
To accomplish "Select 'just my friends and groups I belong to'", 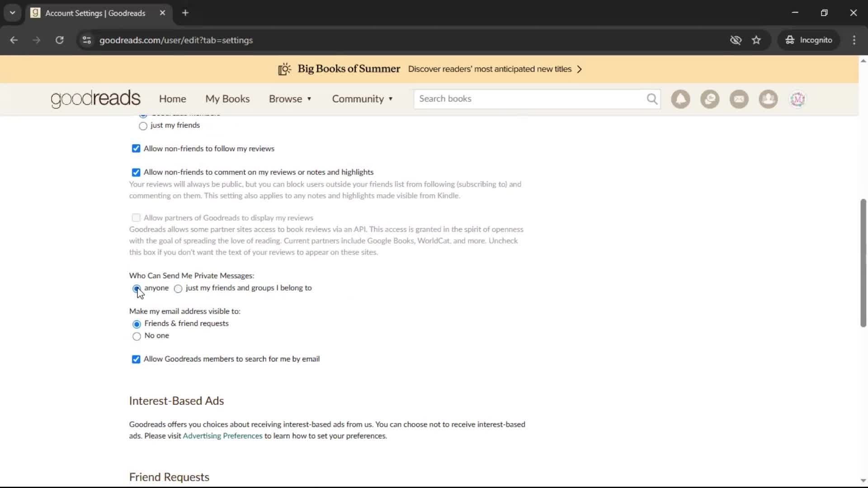I will click(178, 289).
